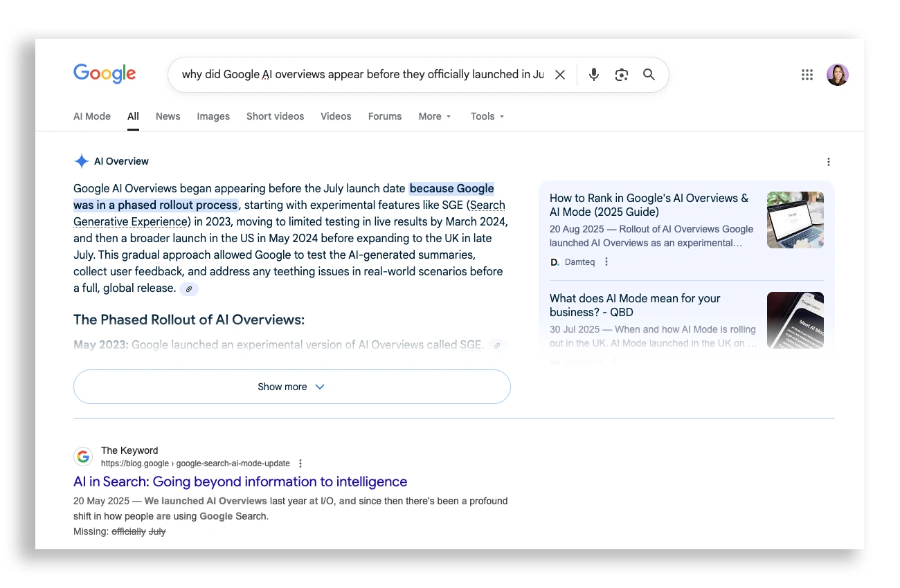Viewport: 900px width, 588px height.
Task: Switch to the News tab
Action: click(168, 116)
